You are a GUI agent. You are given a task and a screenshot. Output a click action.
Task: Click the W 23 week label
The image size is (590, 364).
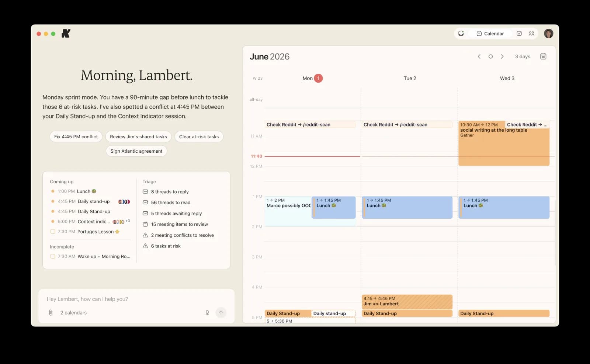click(x=257, y=78)
